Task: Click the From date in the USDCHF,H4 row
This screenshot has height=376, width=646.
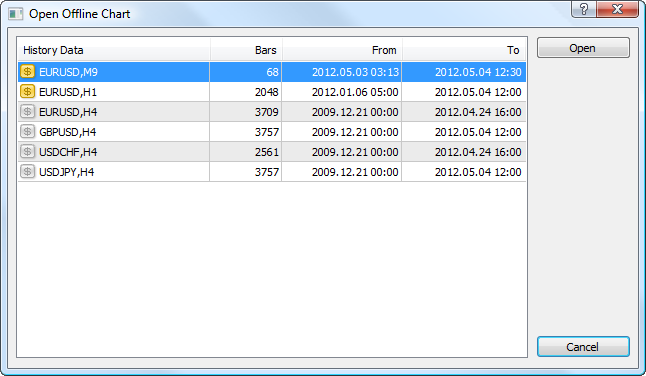Action: click(355, 152)
